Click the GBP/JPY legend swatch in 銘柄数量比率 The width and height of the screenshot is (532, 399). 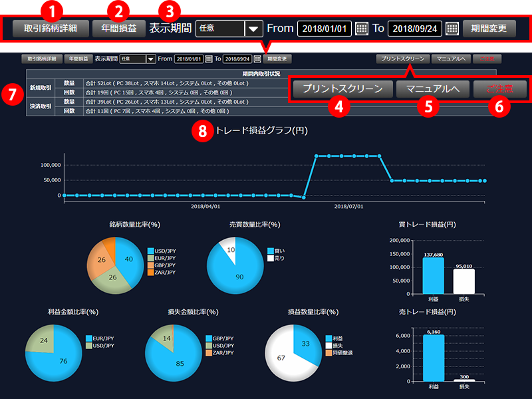pyautogui.click(x=151, y=265)
